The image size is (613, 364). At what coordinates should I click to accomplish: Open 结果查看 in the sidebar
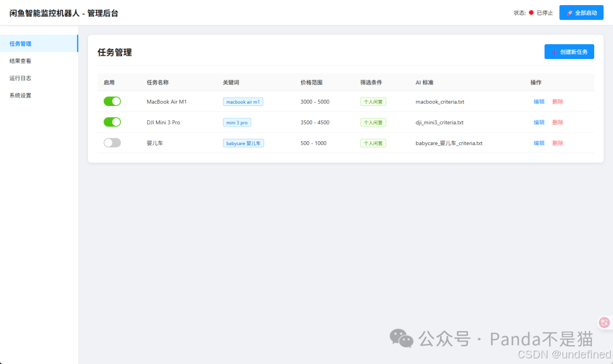(39, 61)
